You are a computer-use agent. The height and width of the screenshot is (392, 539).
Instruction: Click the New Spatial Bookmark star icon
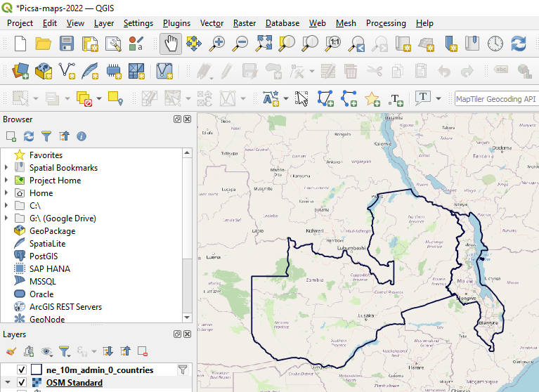pyautogui.click(x=372, y=98)
